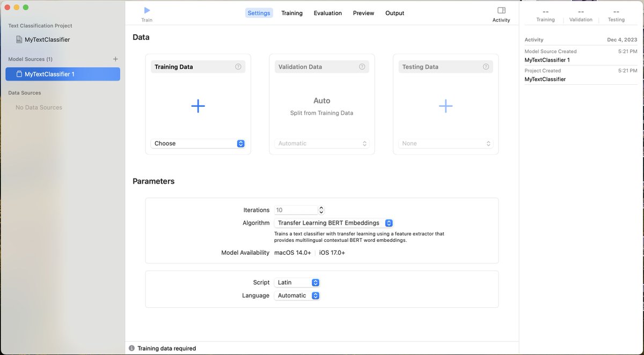The height and width of the screenshot is (355, 644).
Task: Open the Automatic validation data dropdown
Action: click(322, 144)
